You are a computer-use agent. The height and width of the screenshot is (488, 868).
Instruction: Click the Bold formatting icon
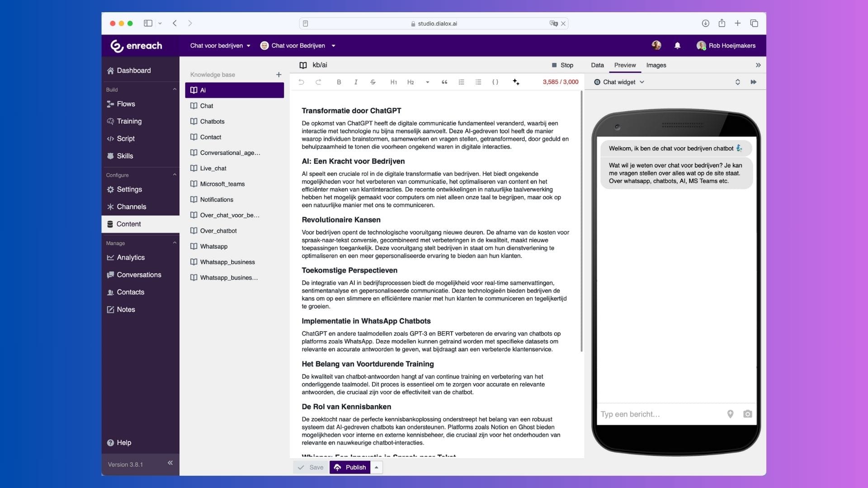[x=339, y=82]
